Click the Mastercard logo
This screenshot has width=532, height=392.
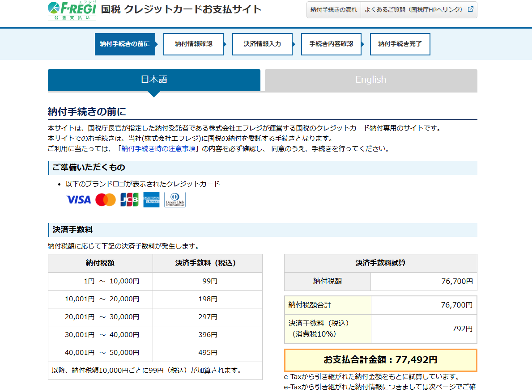106,200
